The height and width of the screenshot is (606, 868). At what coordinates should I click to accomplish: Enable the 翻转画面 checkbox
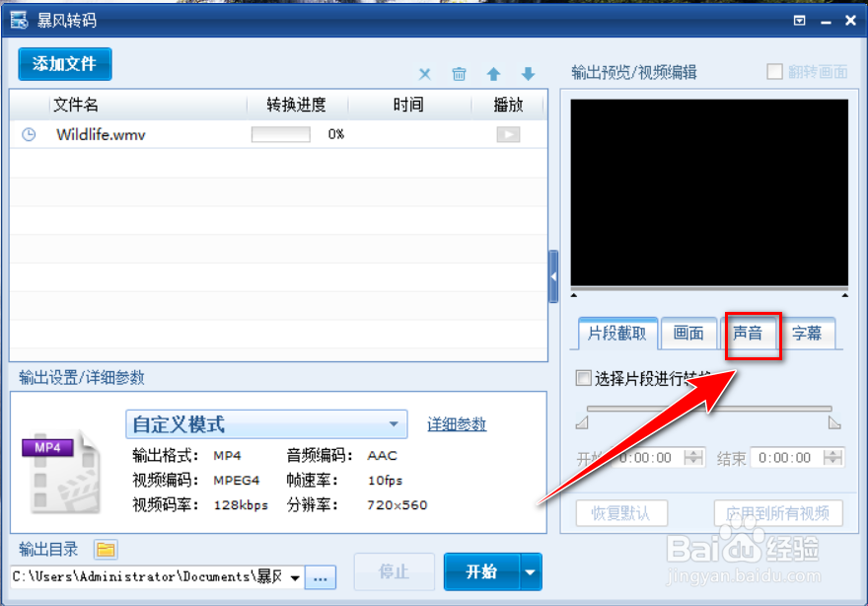[774, 71]
